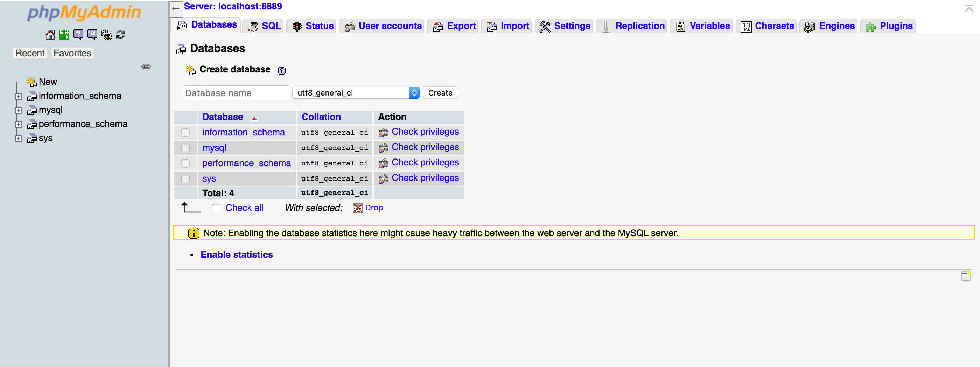Click Check privileges for sys
The width and height of the screenshot is (980, 367).
click(x=425, y=178)
